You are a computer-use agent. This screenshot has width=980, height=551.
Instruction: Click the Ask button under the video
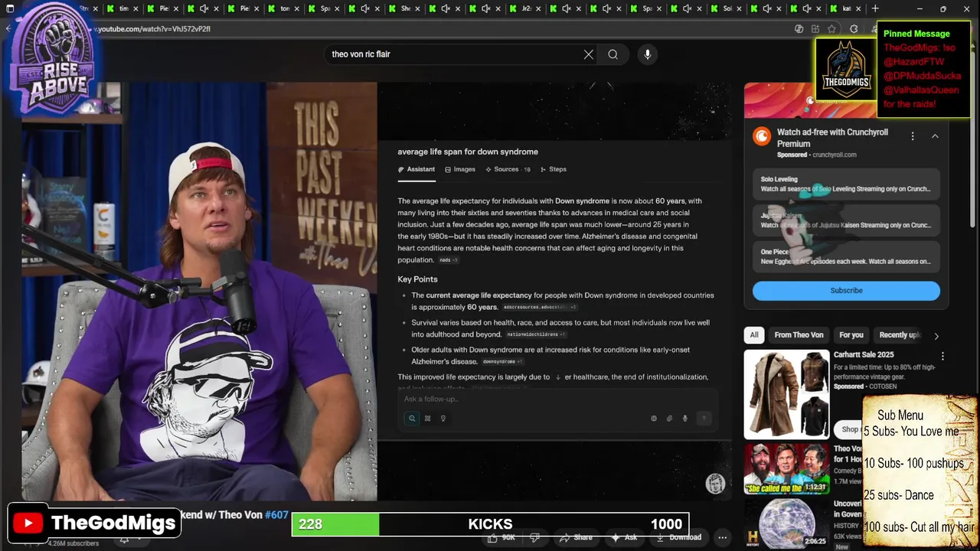tap(623, 537)
